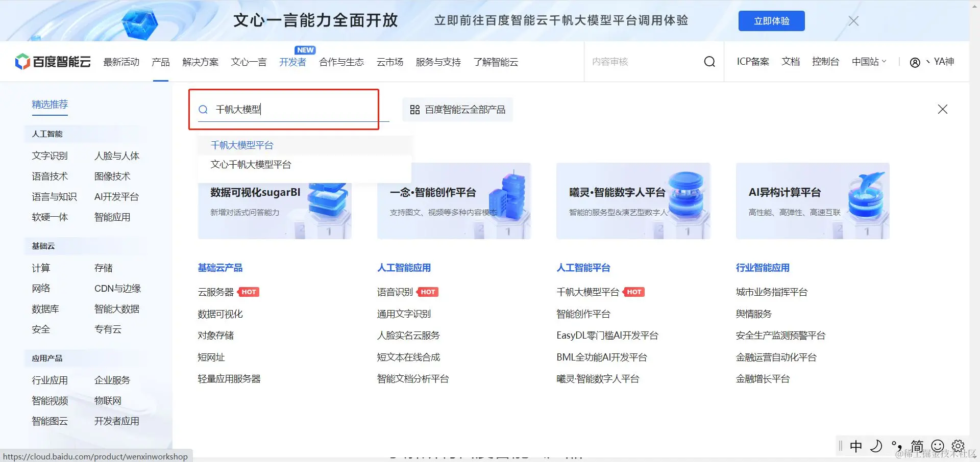Open the 了解智能云 menu
The width and height of the screenshot is (980, 462).
(x=496, y=62)
